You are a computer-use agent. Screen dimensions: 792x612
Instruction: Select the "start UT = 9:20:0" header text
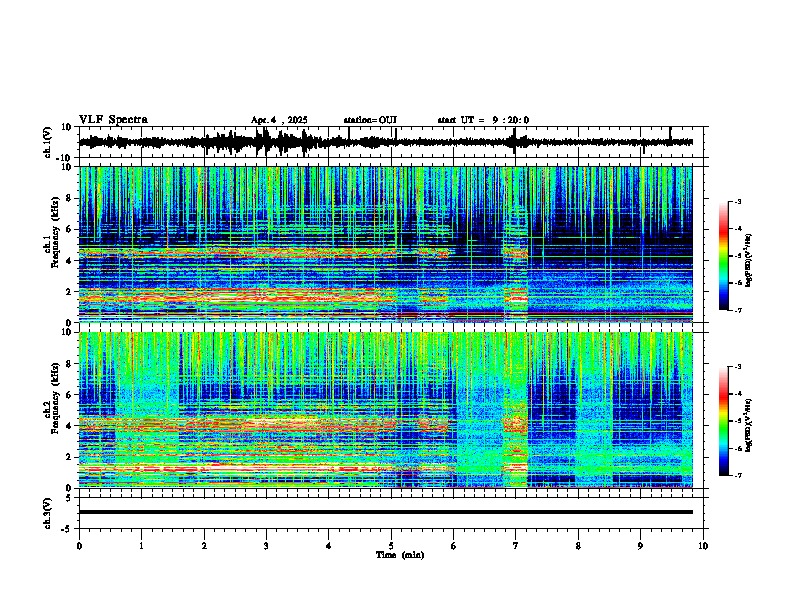point(483,120)
